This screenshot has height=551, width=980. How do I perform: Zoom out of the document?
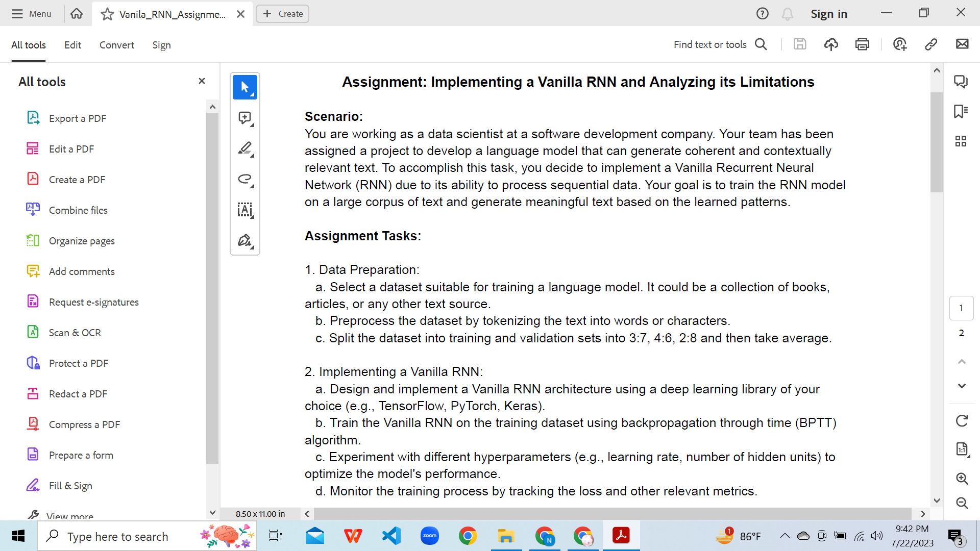click(962, 503)
